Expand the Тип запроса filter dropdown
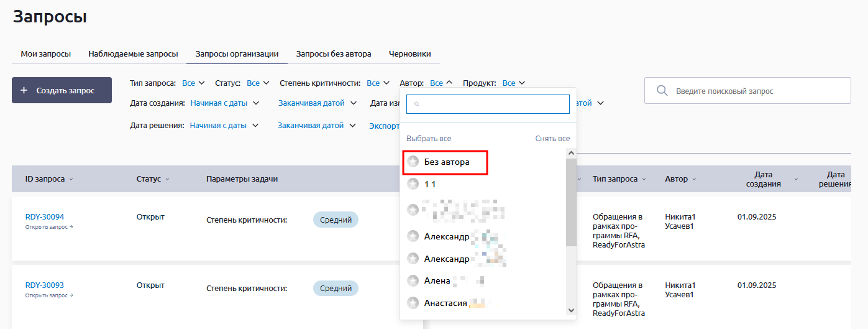 [189, 83]
